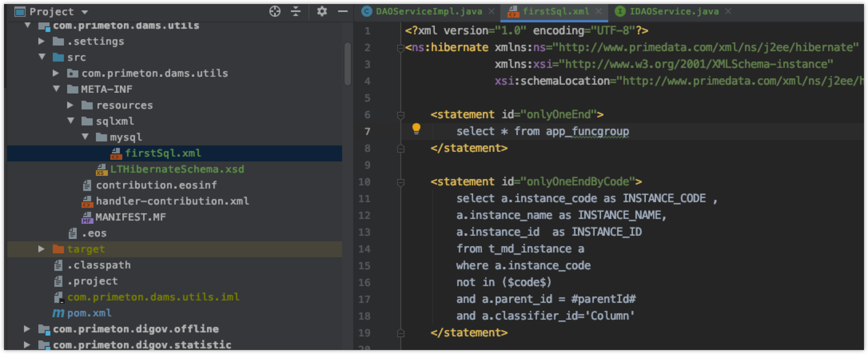
Task: Fold the onlyOneEnd statement at line 6
Action: [x=400, y=115]
